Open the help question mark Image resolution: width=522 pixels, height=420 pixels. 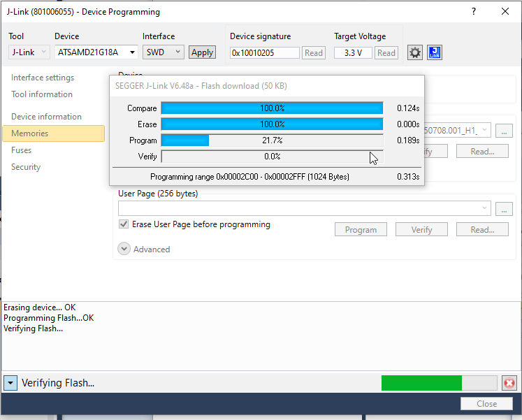[x=473, y=12]
